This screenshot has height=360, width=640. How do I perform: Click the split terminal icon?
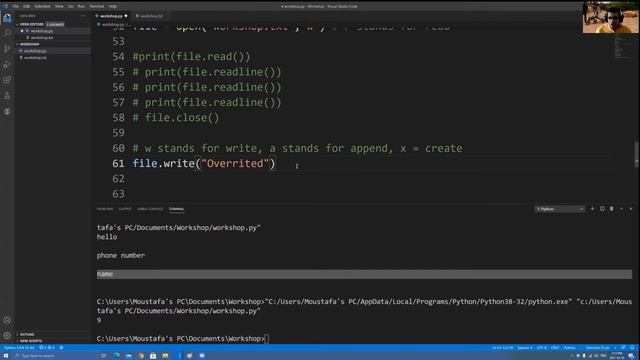(602, 209)
